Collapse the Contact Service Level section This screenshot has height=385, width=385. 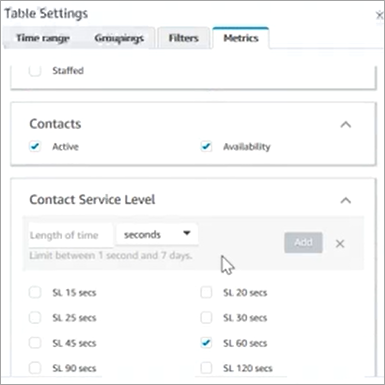(x=346, y=200)
